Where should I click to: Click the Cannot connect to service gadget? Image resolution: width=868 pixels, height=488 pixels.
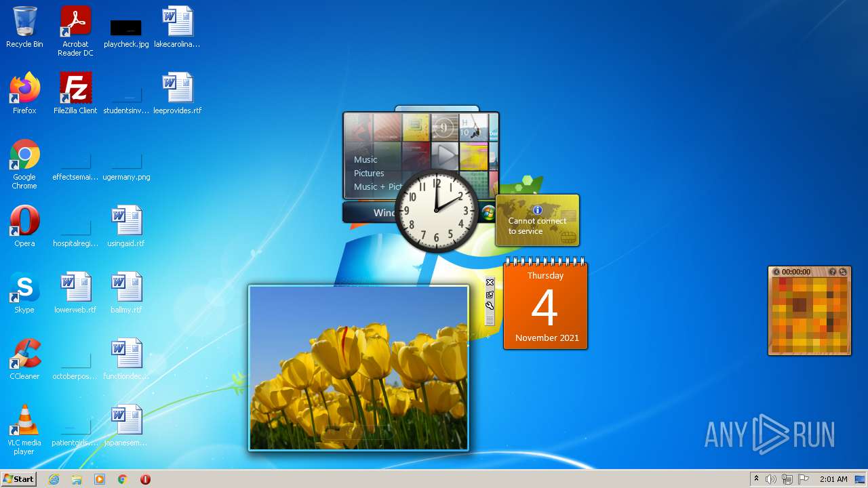[538, 220]
